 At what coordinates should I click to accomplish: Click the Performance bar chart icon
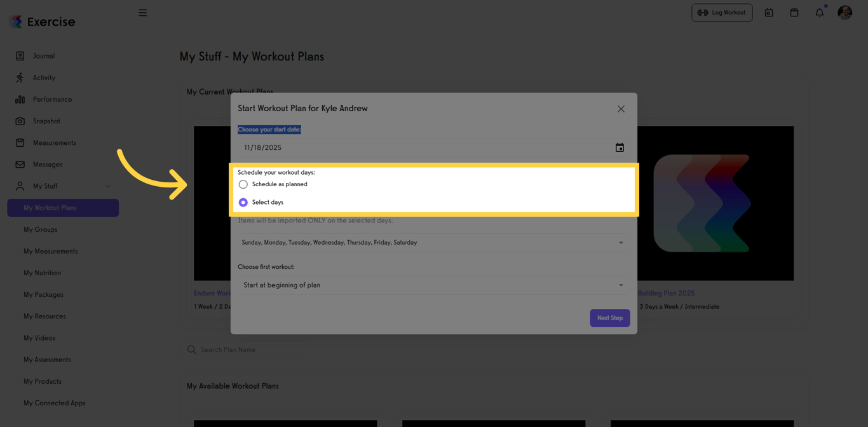20,99
